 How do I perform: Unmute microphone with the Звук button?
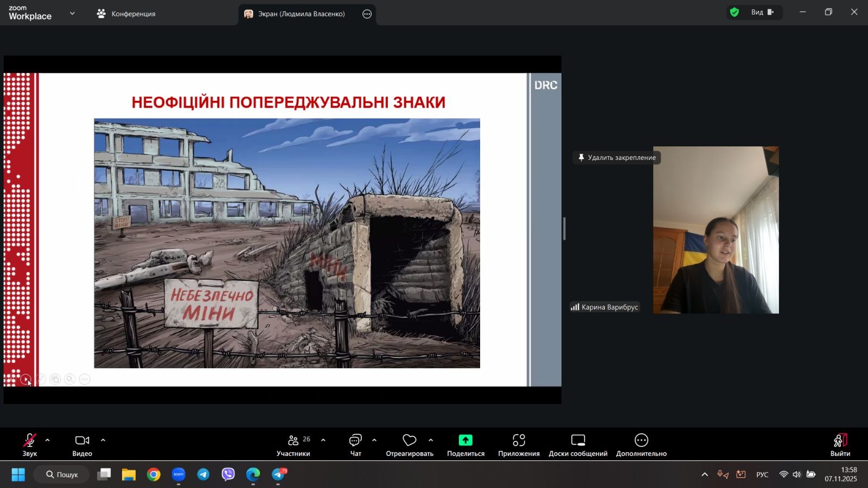pyautogui.click(x=29, y=445)
